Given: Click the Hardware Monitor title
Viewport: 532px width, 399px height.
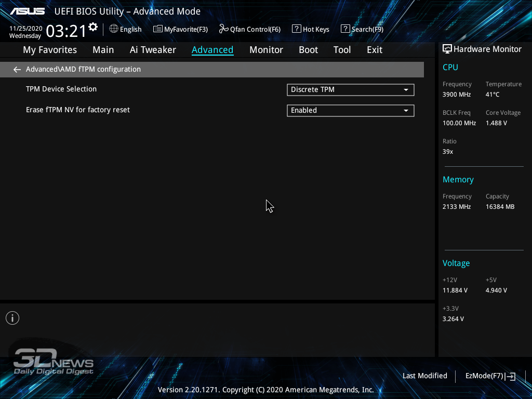Looking at the screenshot, I should coord(487,49).
